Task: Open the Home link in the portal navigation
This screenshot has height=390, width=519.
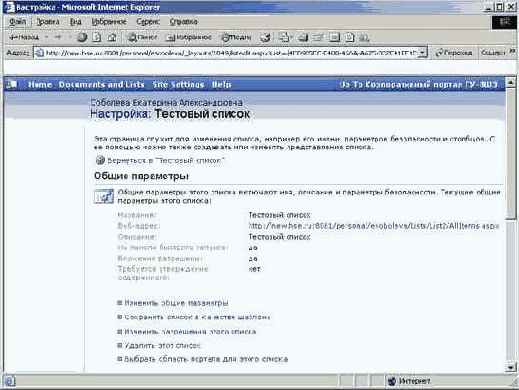Action: tap(40, 85)
